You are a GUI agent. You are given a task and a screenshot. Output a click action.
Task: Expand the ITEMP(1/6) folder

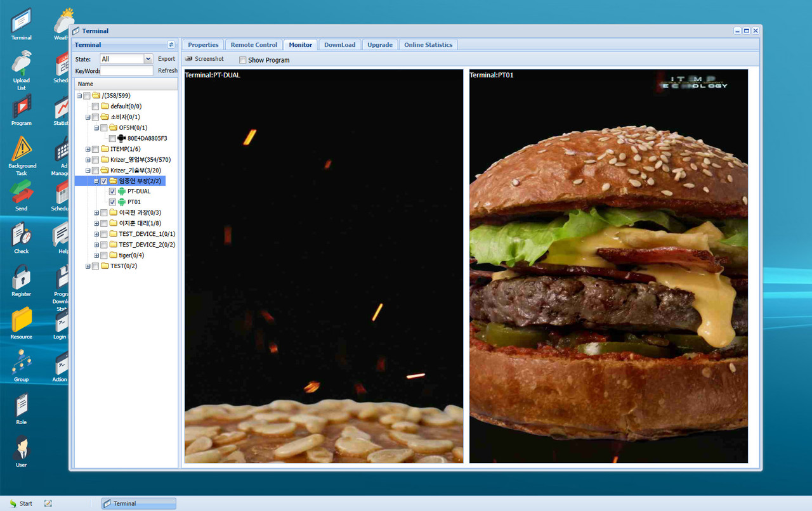(88, 149)
